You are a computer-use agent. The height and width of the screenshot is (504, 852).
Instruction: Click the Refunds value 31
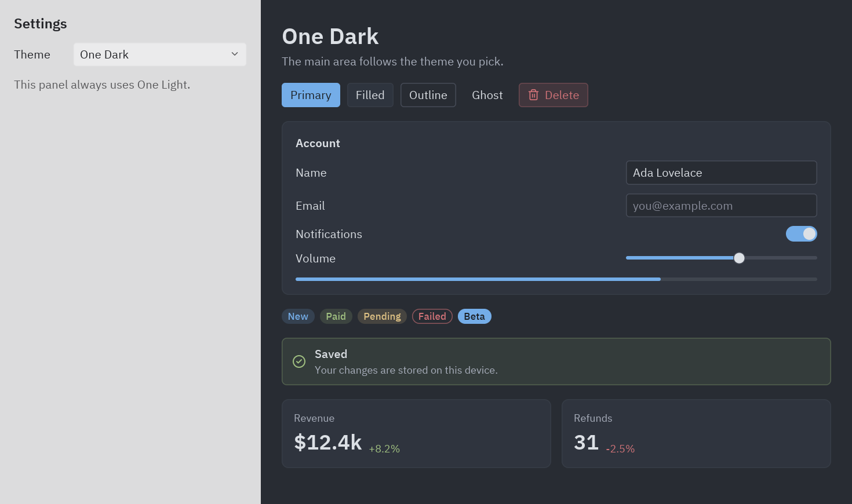(586, 443)
